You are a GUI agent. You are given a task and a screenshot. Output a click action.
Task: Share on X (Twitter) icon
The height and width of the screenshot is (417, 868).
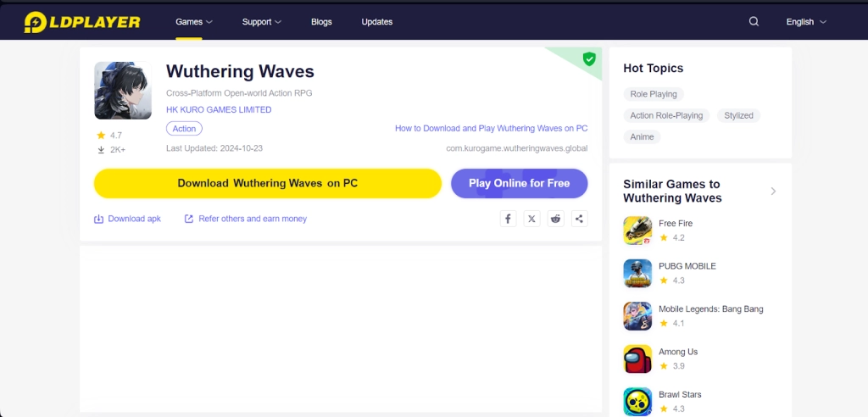[531, 219]
